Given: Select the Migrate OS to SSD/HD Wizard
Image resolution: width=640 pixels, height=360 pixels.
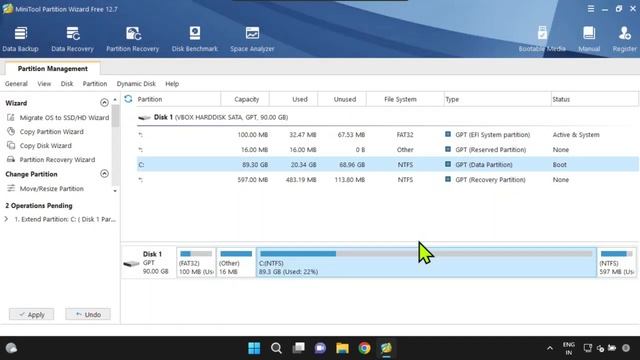Looking at the screenshot, I should pyautogui.click(x=58, y=118).
